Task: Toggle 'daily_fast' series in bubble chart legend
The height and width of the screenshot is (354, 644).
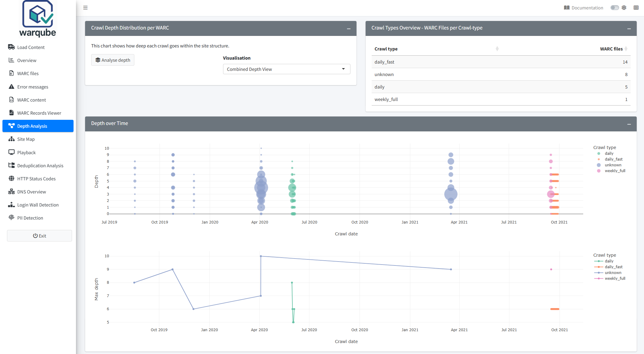Action: (x=610, y=159)
